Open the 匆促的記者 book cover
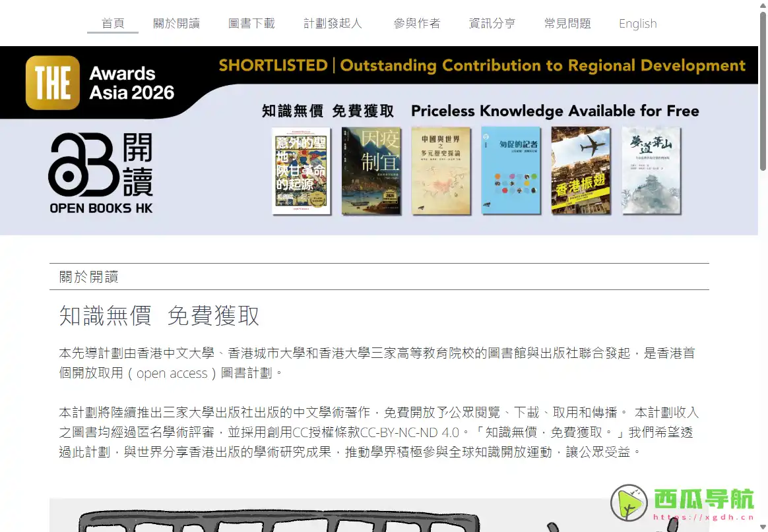Screen dimensions: 768x532 click(511, 170)
